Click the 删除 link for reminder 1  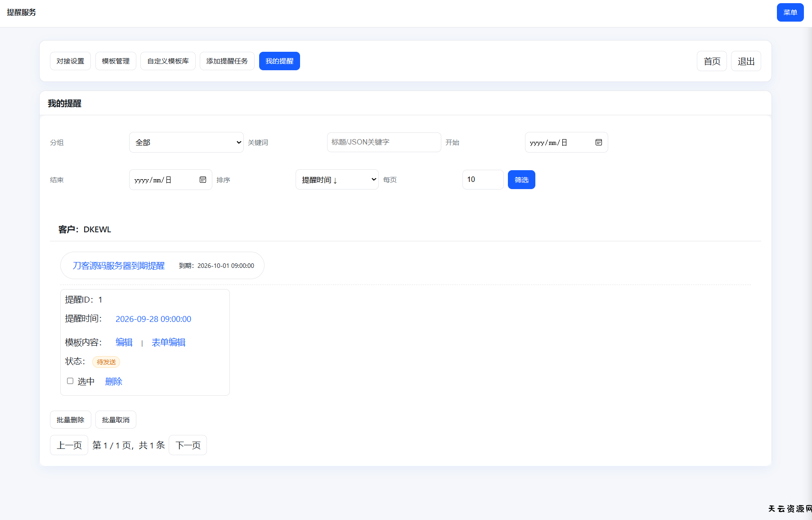113,382
